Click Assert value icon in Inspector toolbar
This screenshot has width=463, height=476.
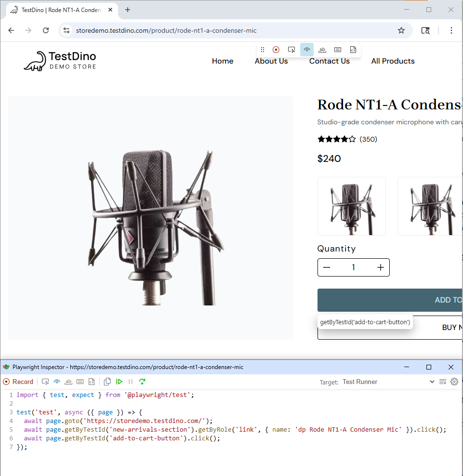[x=80, y=382]
